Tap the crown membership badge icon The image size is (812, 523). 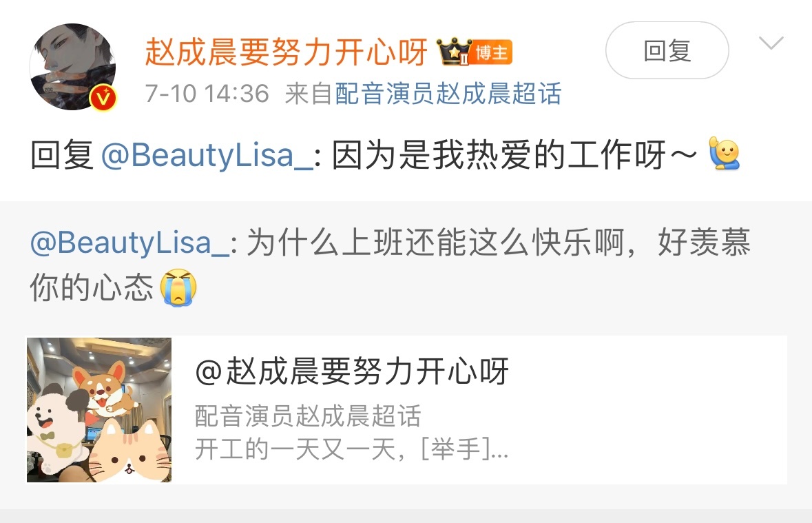pyautogui.click(x=454, y=52)
